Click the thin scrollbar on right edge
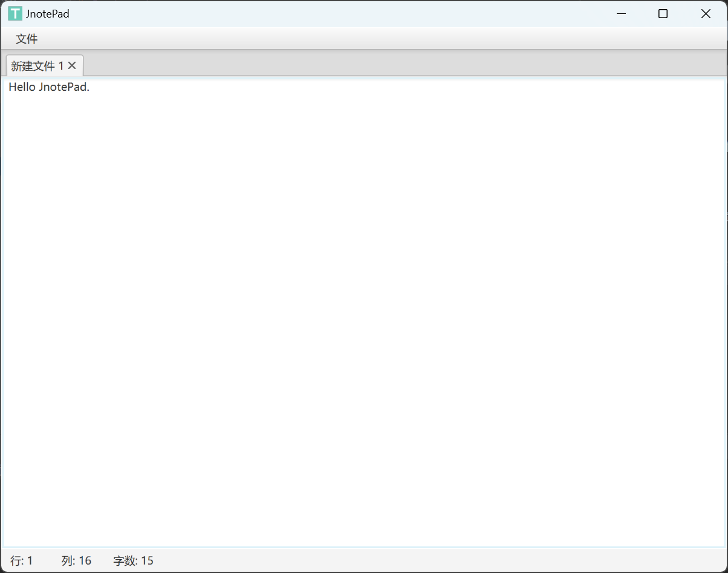728x573 pixels. click(725, 242)
